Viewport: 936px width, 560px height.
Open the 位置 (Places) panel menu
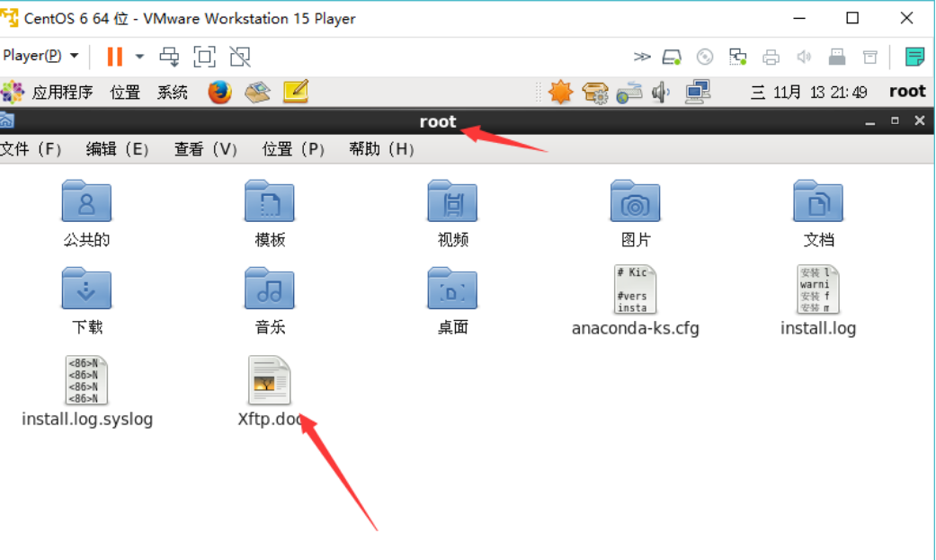pyautogui.click(x=125, y=92)
